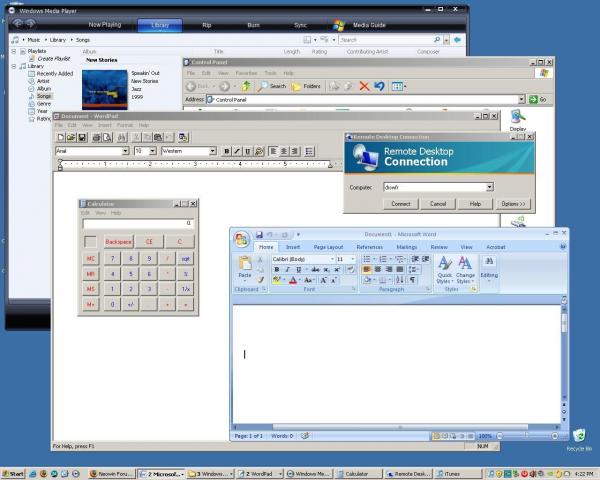Toggle Center alignment in WordPad format bar
This screenshot has height=480, width=600.
coord(284,151)
